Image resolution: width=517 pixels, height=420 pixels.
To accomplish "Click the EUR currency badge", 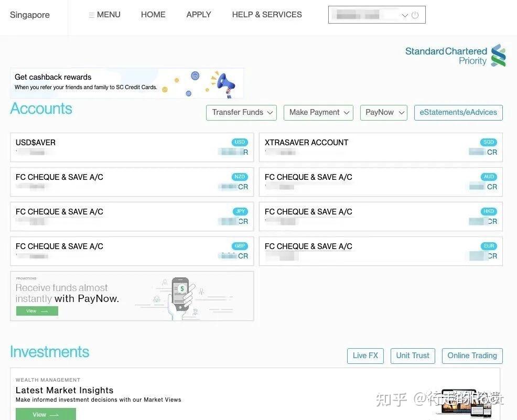I will 489,246.
